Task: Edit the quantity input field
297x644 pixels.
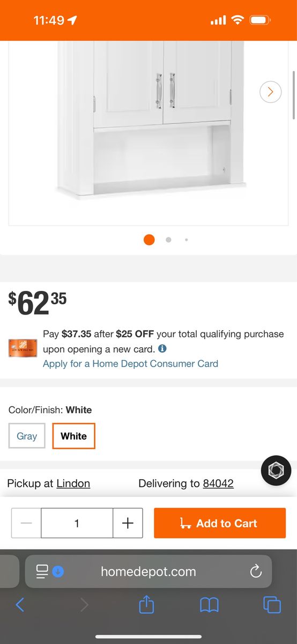Action: 77,523
